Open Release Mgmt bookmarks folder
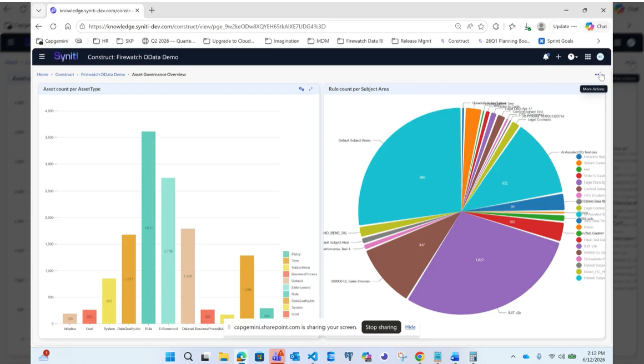 [x=411, y=41]
